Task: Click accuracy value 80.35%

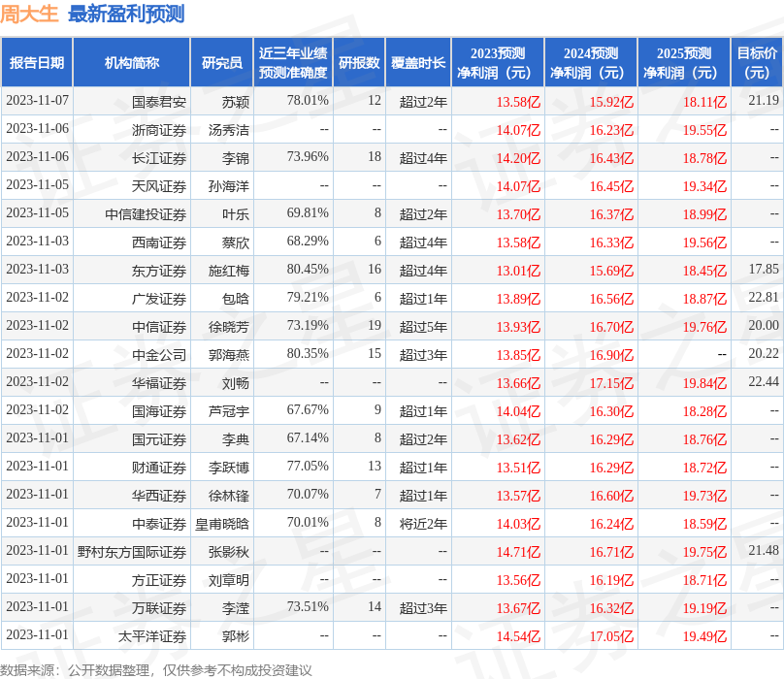Action: pos(308,353)
